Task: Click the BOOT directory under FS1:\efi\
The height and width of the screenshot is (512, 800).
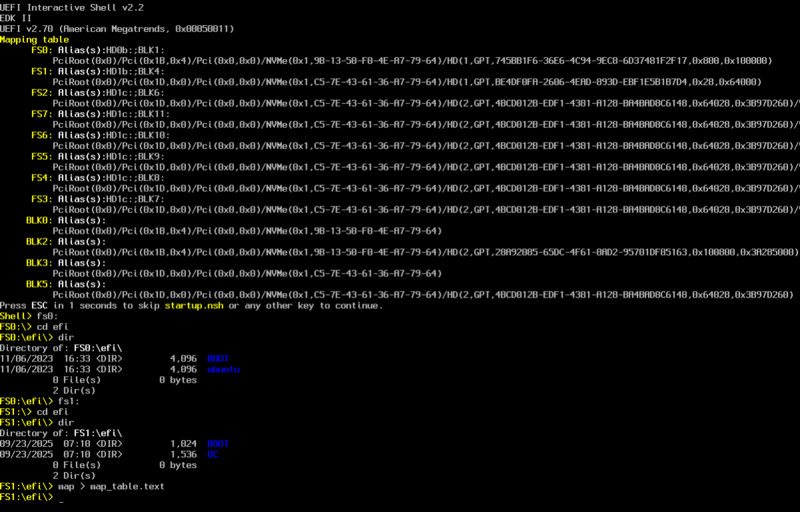Action: point(218,444)
